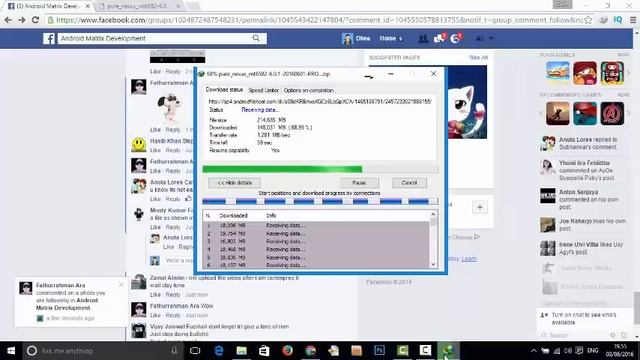Open the silhouette stick-figure recommended game
This screenshot has width=640, height=360.
pos(558,113)
